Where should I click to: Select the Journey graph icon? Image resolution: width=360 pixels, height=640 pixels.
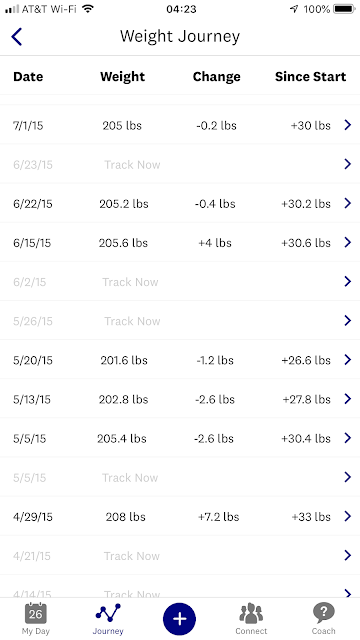pos(108,613)
